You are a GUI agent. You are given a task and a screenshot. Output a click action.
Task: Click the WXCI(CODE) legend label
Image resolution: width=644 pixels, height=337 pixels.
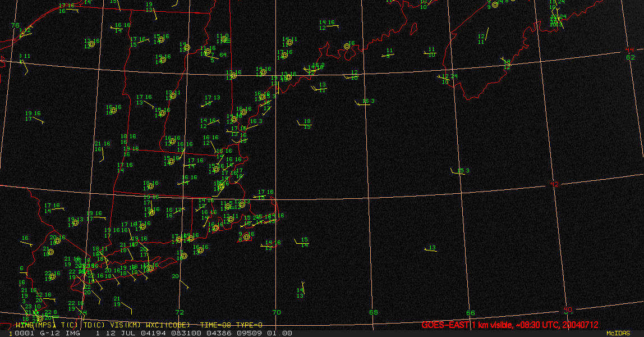coord(168,325)
